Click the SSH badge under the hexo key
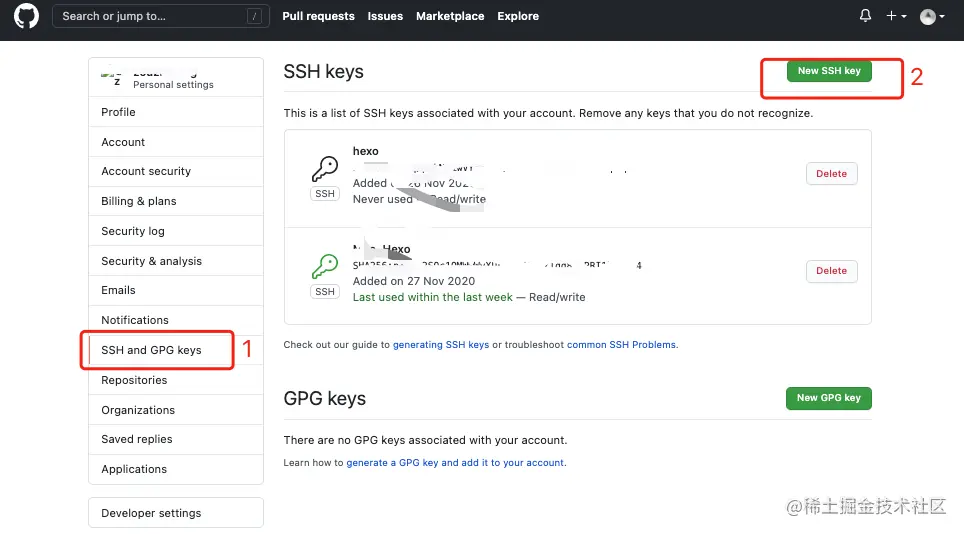Image resolution: width=964 pixels, height=534 pixels. [x=325, y=194]
